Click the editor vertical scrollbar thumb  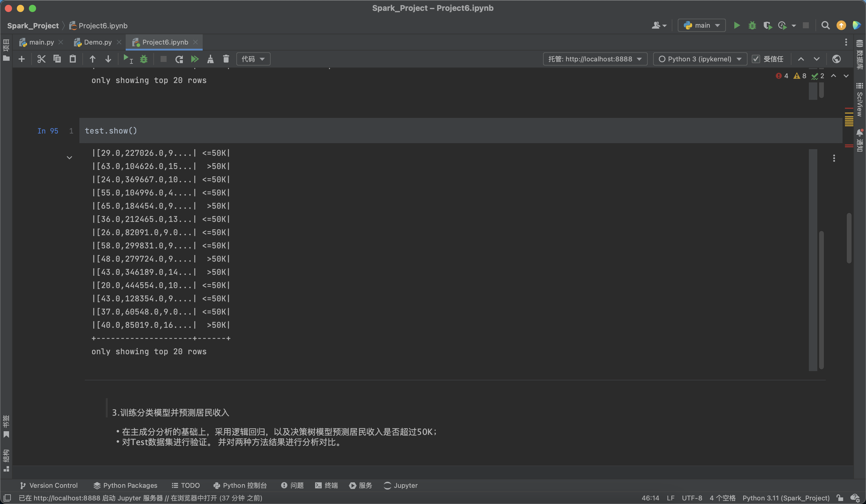pyautogui.click(x=849, y=238)
